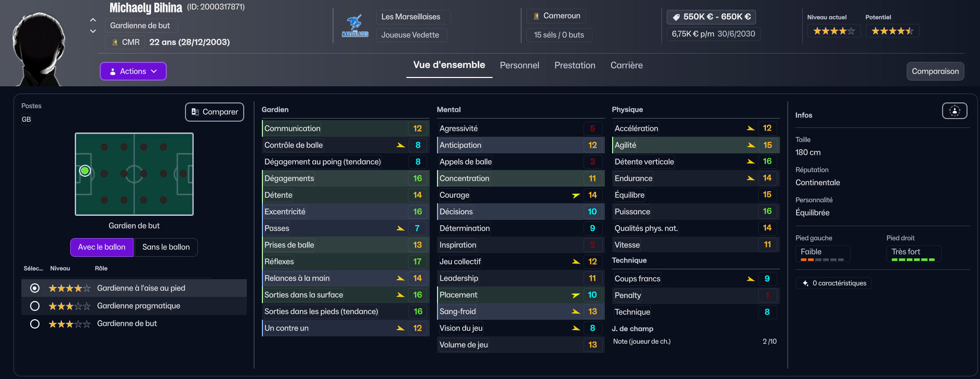Go to previous player with up chevron
980x379 pixels.
(93, 20)
